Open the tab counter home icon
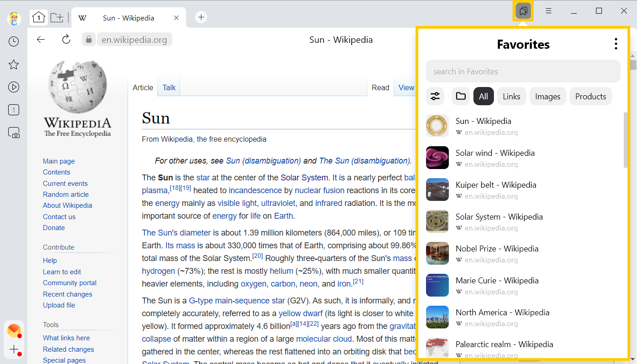The height and width of the screenshot is (364, 637). 39,18
